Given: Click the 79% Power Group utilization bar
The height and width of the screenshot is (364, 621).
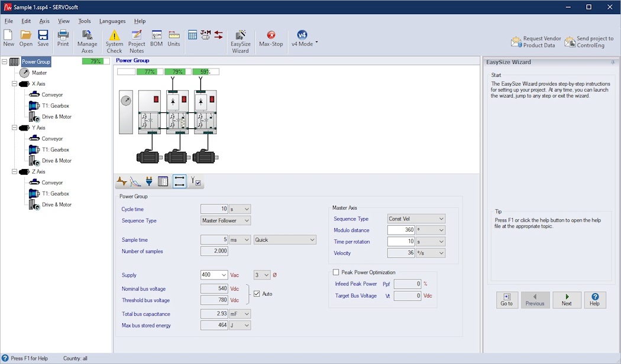Looking at the screenshot, I should coord(96,61).
